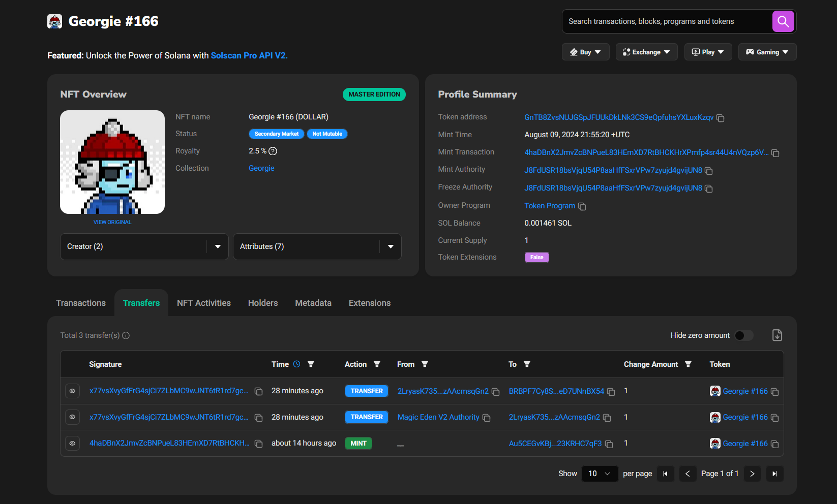Download transfers as CSV
This screenshot has height=504, width=837.
tap(777, 335)
